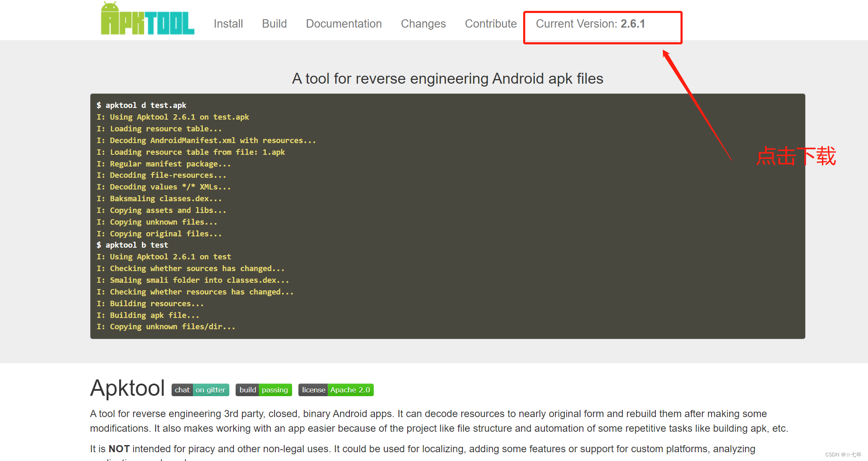Click the reverse engineering tagline heading

447,79
